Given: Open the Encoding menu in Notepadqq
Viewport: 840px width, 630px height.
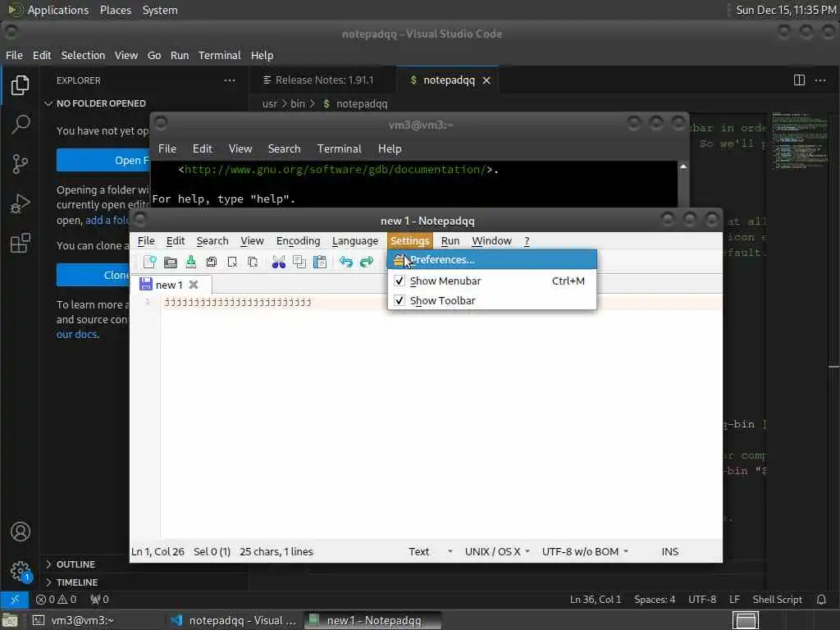Looking at the screenshot, I should pyautogui.click(x=299, y=241).
